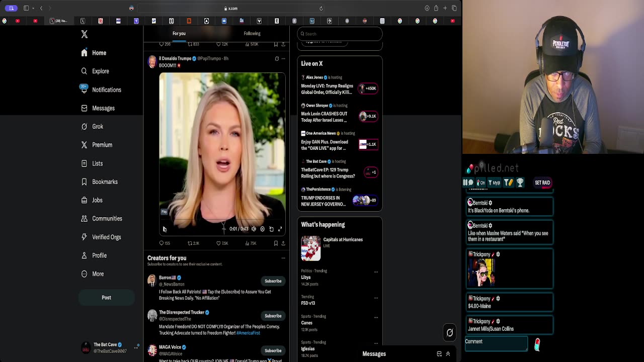View analytics of the BOOOM post
Image resolution: width=644 pixels, height=362 pixels.
point(251,243)
